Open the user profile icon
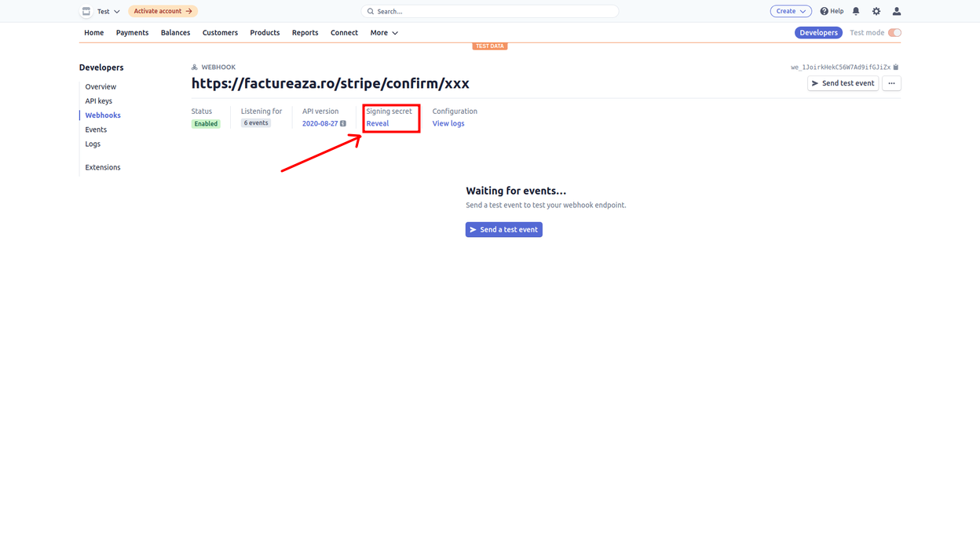The height and width of the screenshot is (551, 980). click(x=897, y=11)
